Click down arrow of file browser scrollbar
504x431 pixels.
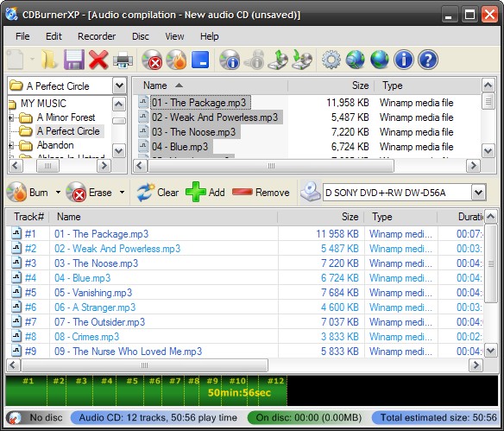[x=488, y=150]
